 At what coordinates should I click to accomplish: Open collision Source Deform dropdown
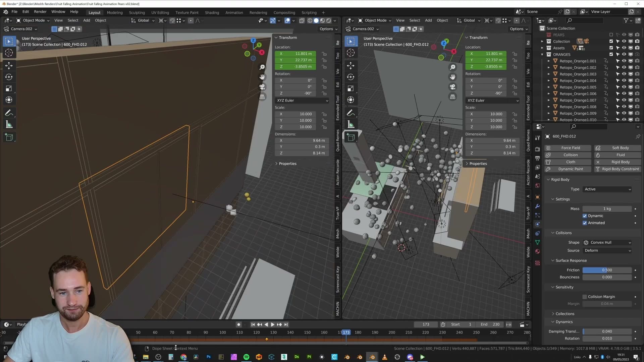[x=607, y=250]
